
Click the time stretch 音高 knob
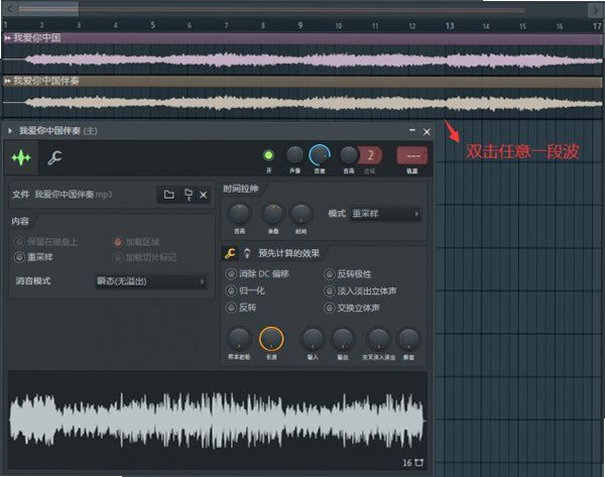239,214
